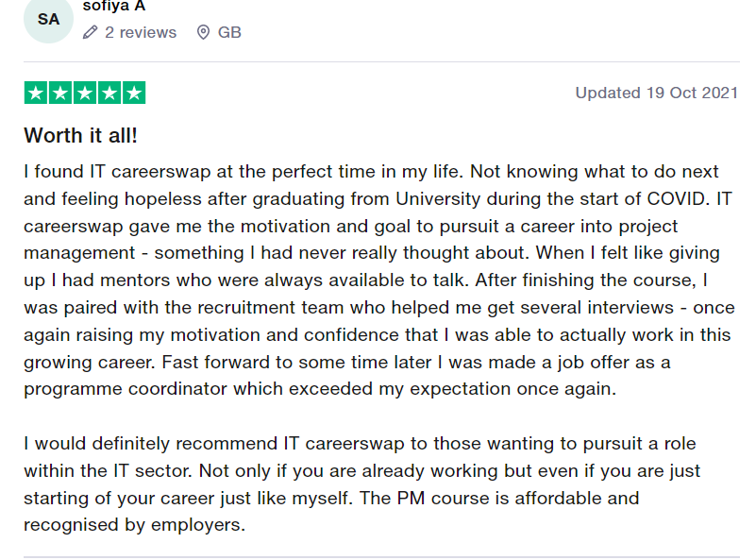Click the "Updated 19 Oct 2021" date

point(657,93)
